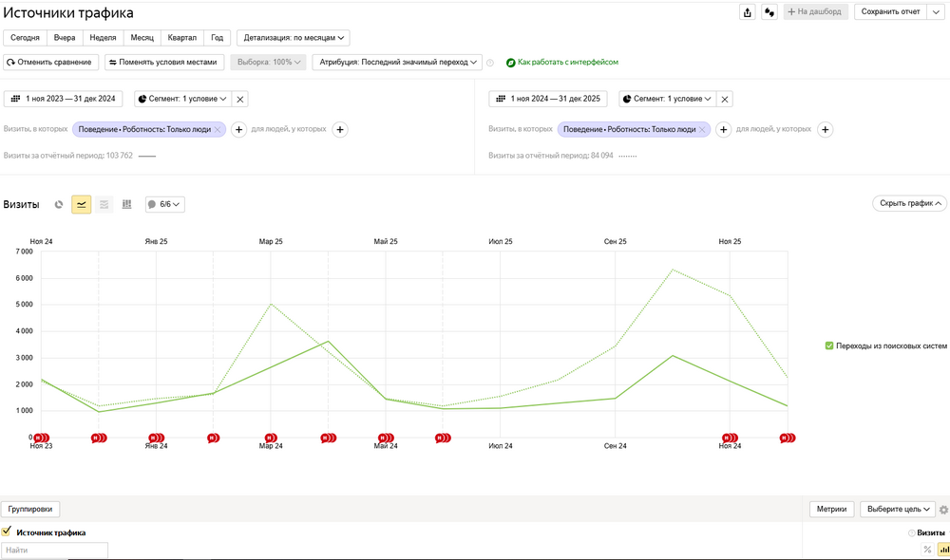Open 'Как работать с интерфейсом' link

[x=567, y=62]
